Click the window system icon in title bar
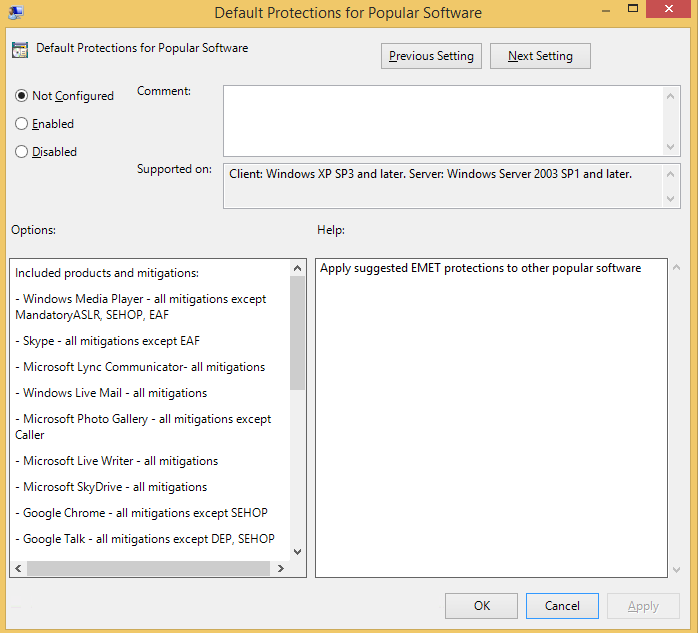This screenshot has width=698, height=633. (x=16, y=12)
